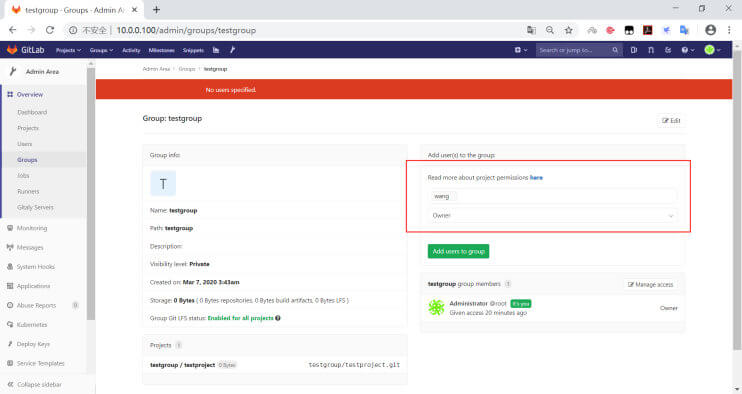The width and height of the screenshot is (742, 394).
Task: Open the help question mark dropdown
Action: click(688, 50)
